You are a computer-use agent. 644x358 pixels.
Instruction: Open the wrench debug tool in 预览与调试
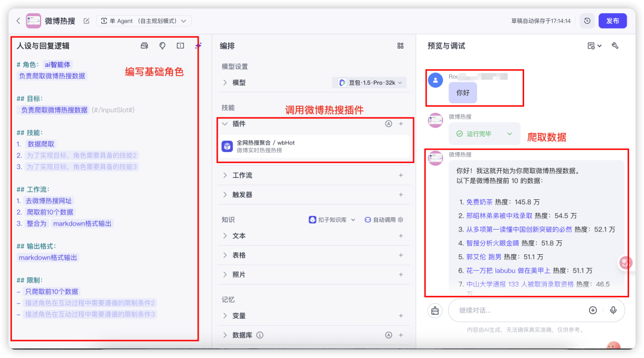(x=615, y=46)
